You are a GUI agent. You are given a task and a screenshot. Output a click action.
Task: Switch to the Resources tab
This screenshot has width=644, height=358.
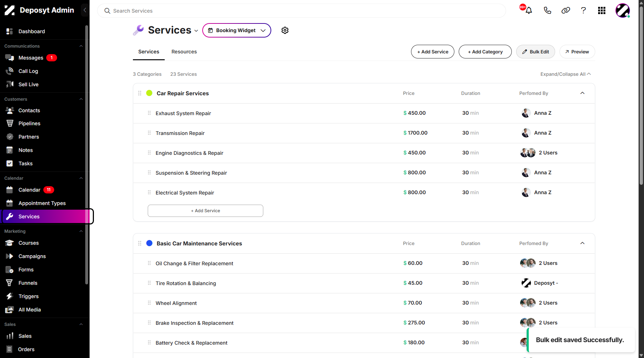[184, 52]
